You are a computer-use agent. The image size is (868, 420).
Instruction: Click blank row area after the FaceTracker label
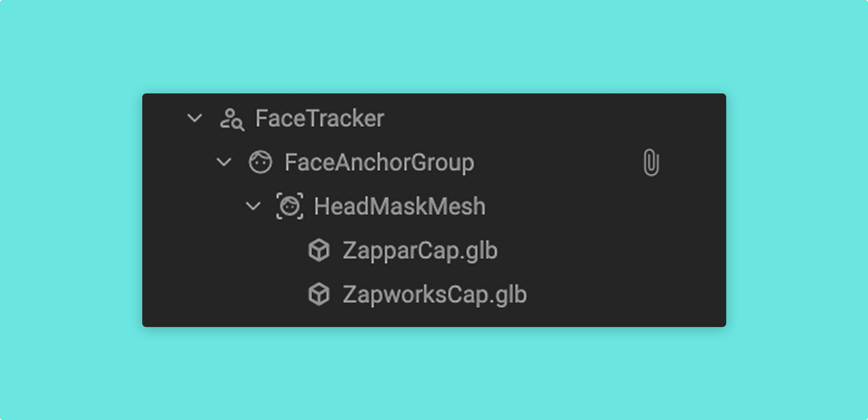pos(553,118)
